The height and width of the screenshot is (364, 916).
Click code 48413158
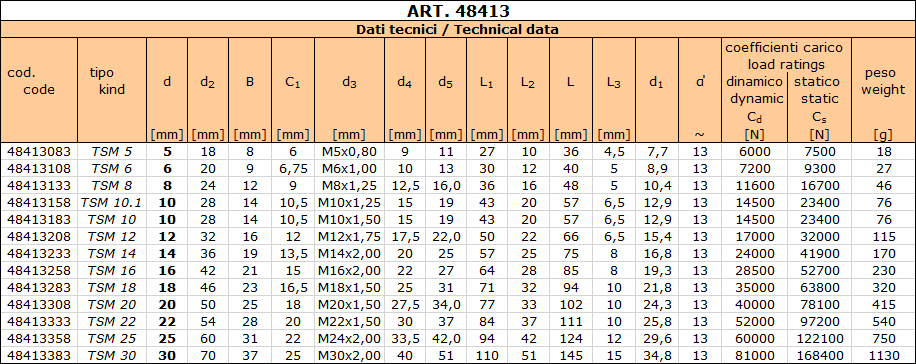(39, 203)
